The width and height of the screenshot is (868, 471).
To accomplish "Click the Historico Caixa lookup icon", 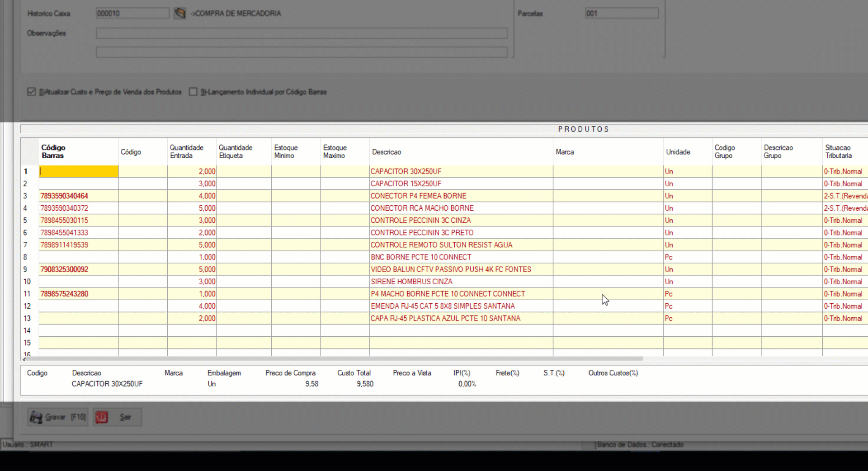I will coord(179,13).
